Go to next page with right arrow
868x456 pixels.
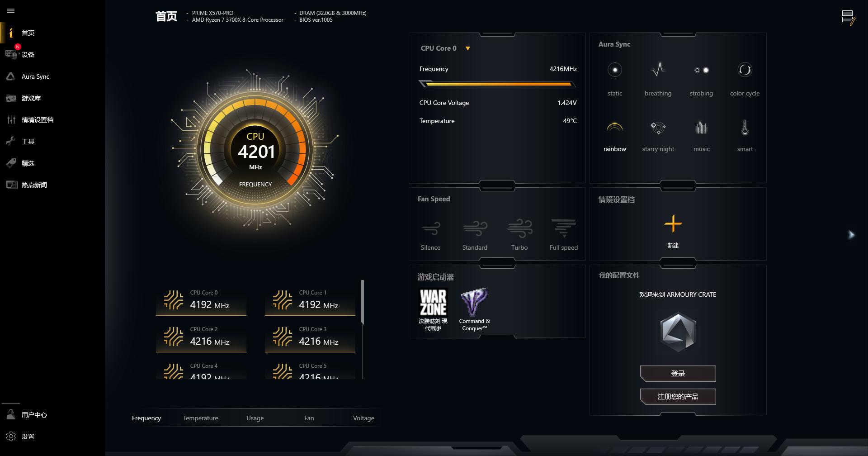(x=851, y=234)
